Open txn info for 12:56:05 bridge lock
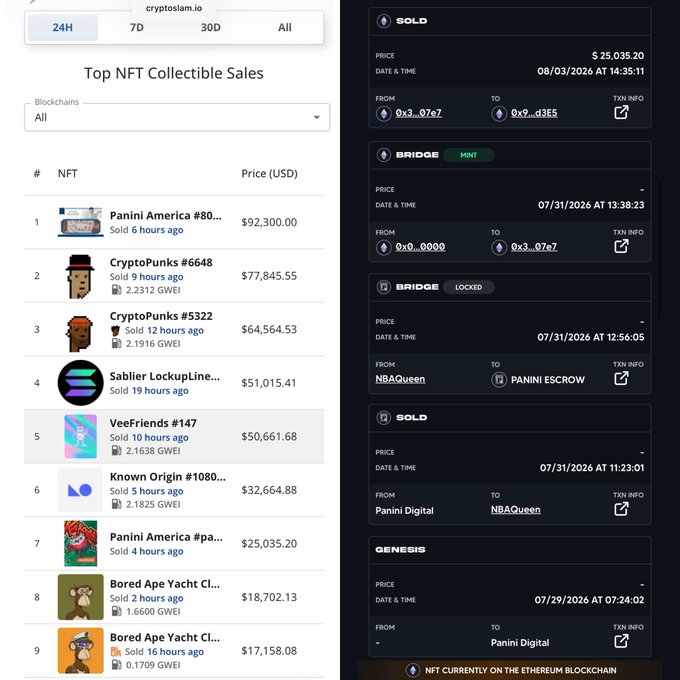Screen dimensions: 680x680 click(x=621, y=379)
